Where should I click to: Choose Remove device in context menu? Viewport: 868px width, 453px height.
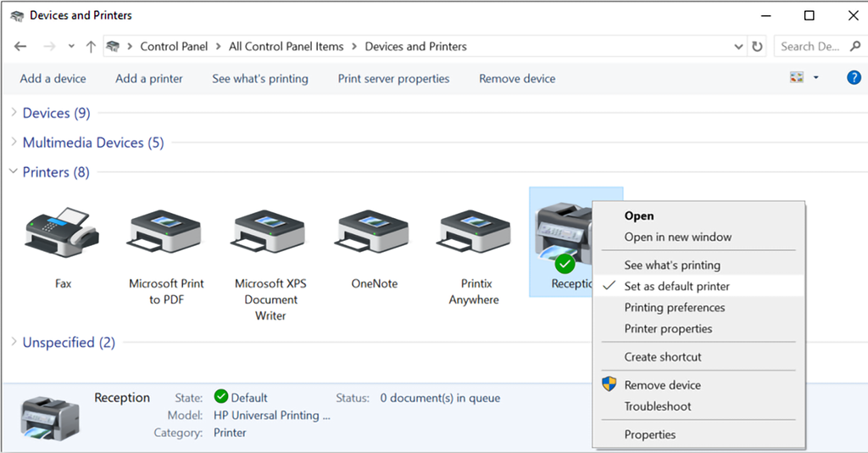point(662,385)
